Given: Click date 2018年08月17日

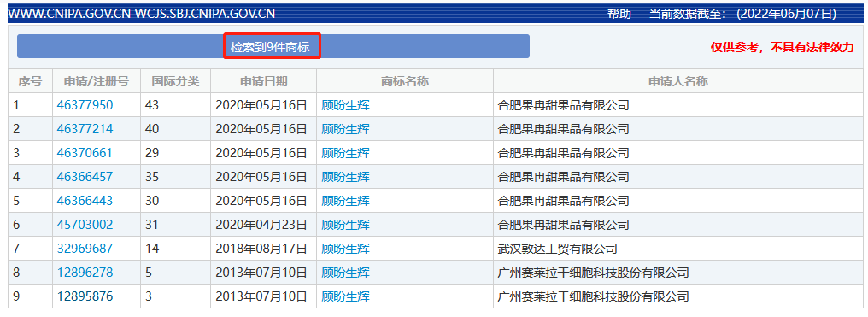Looking at the screenshot, I should [x=261, y=249].
